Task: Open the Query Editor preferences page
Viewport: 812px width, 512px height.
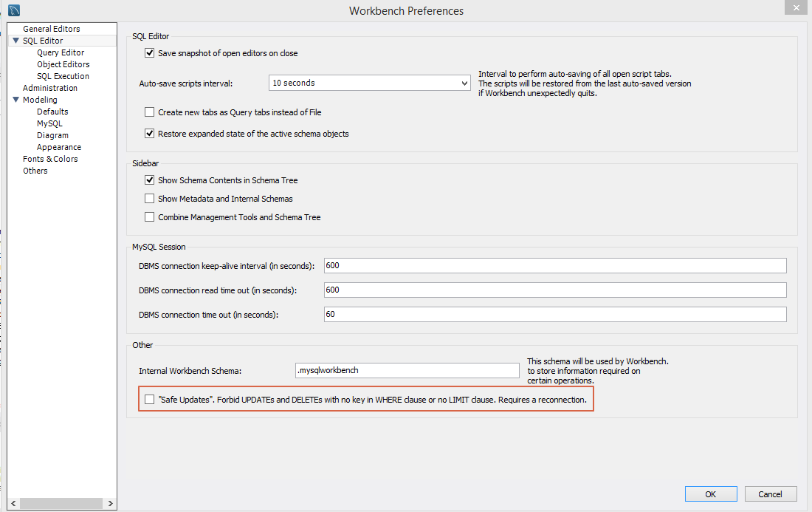Action: point(61,52)
